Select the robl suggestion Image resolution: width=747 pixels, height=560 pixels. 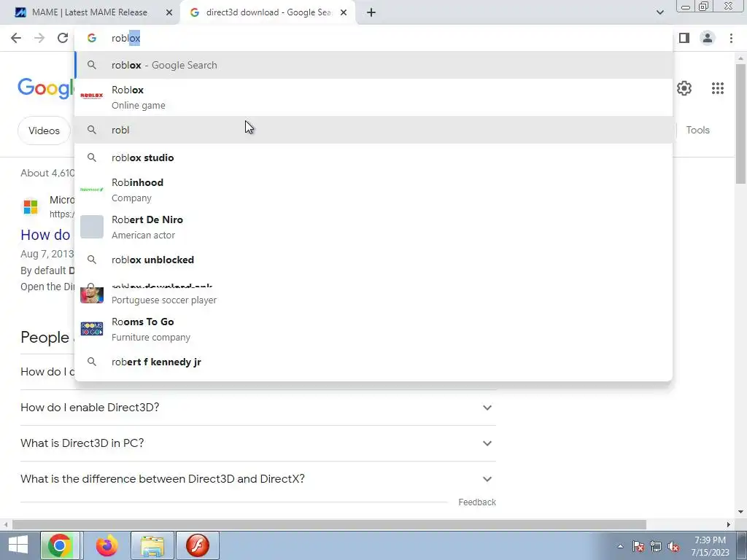pos(373,130)
